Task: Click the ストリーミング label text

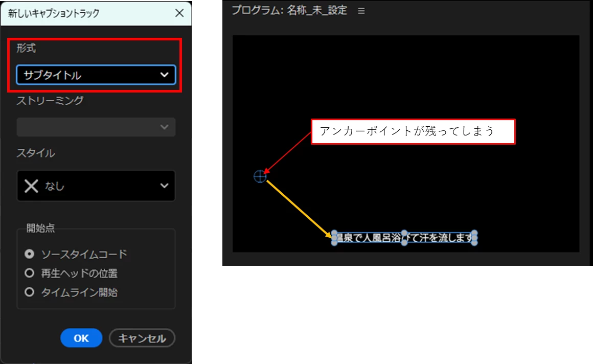Action: coord(50,101)
